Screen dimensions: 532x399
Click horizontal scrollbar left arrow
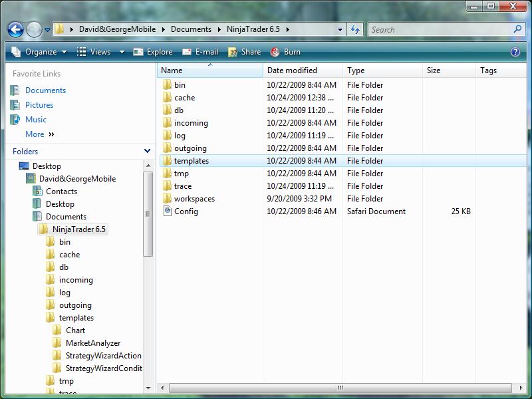(162, 388)
